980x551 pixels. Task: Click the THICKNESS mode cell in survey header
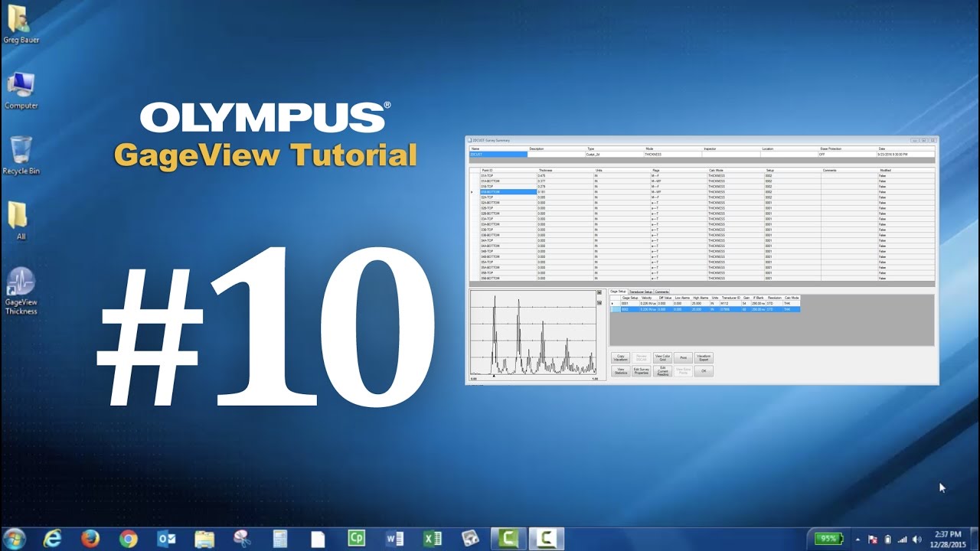point(673,155)
